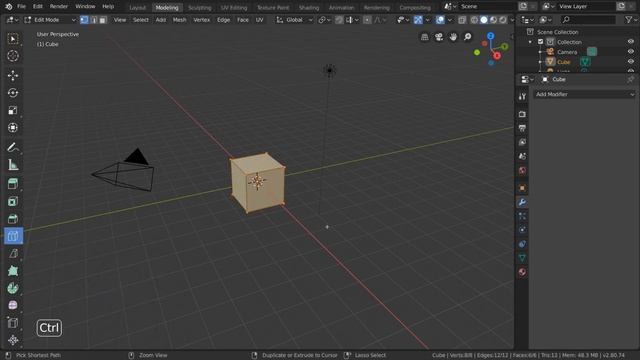
Task: Open properties editor type dropdown
Action: coord(527,80)
